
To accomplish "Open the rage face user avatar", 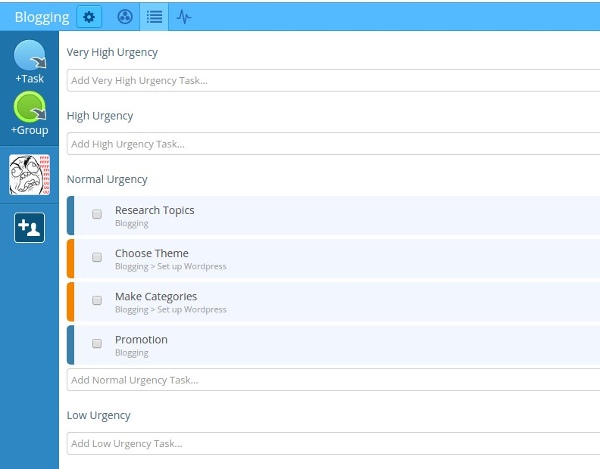I will 29,175.
